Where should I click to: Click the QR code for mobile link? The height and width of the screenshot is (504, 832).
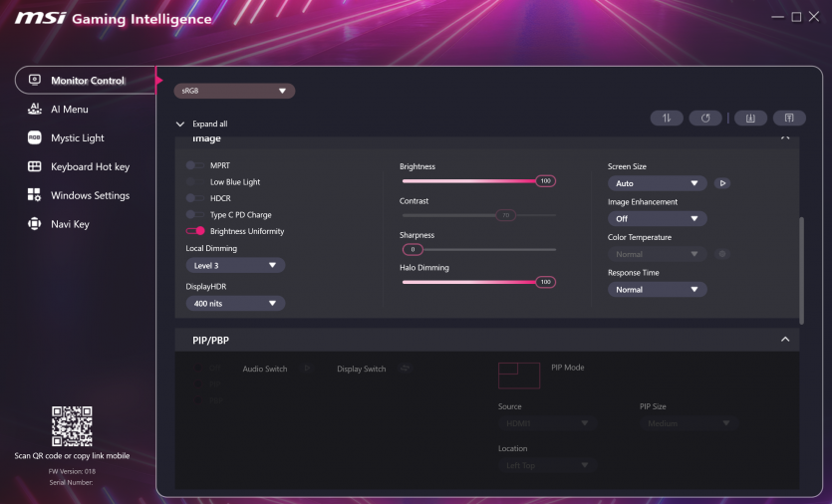72,426
